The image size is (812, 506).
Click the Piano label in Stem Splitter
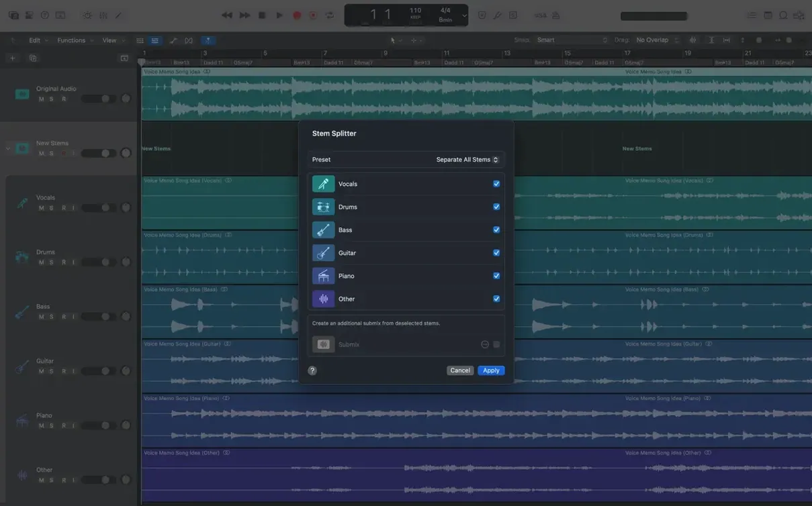coord(347,276)
